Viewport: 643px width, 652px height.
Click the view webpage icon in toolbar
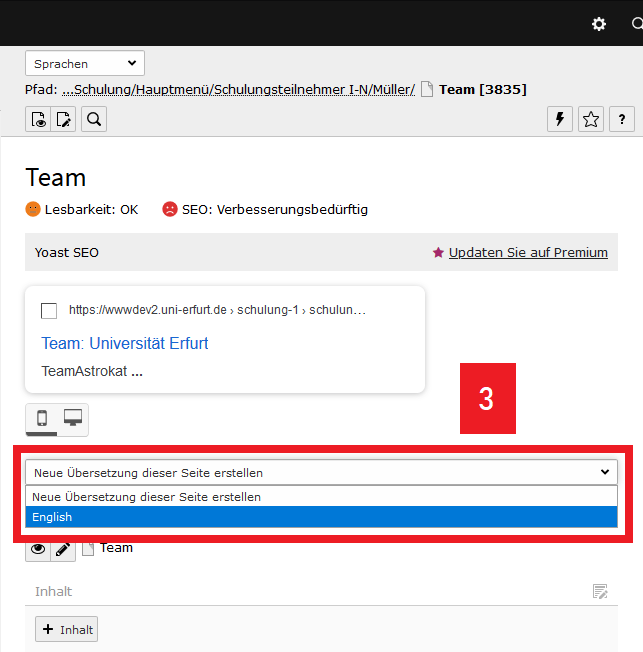coord(38,120)
